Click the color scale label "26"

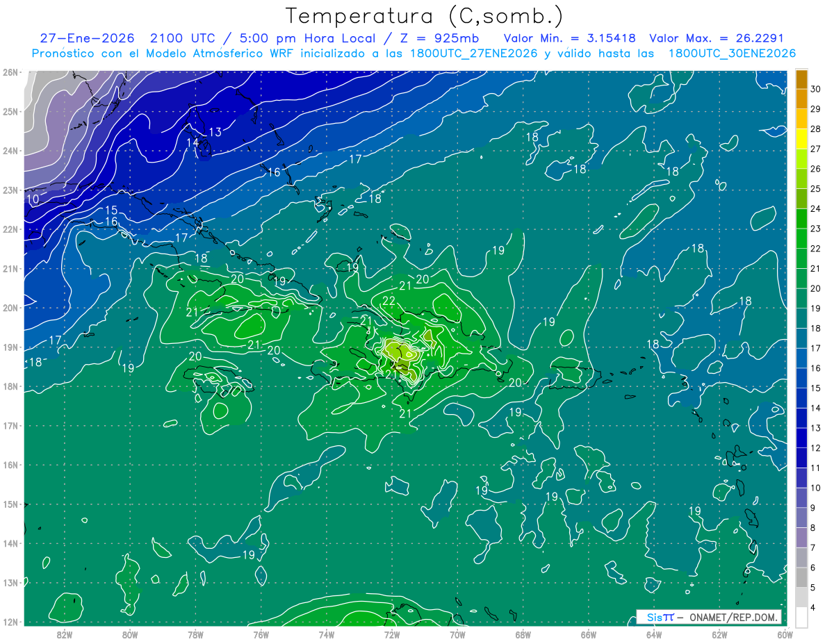pos(816,169)
